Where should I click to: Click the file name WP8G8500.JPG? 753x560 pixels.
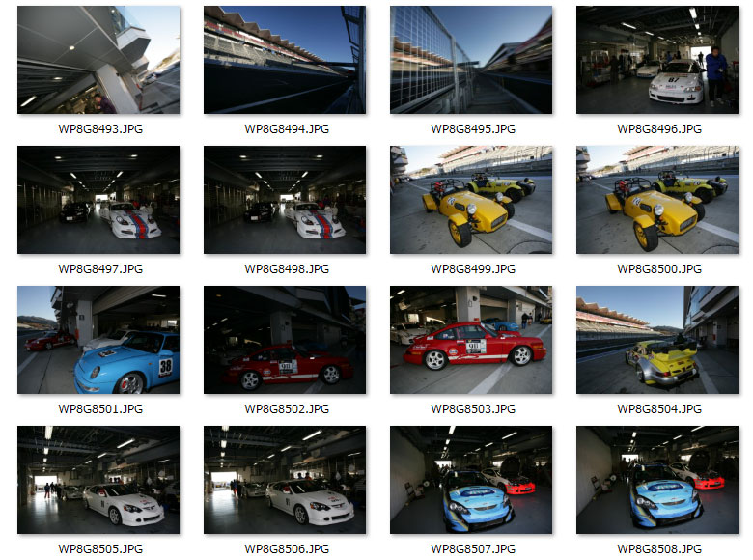pyautogui.click(x=659, y=269)
